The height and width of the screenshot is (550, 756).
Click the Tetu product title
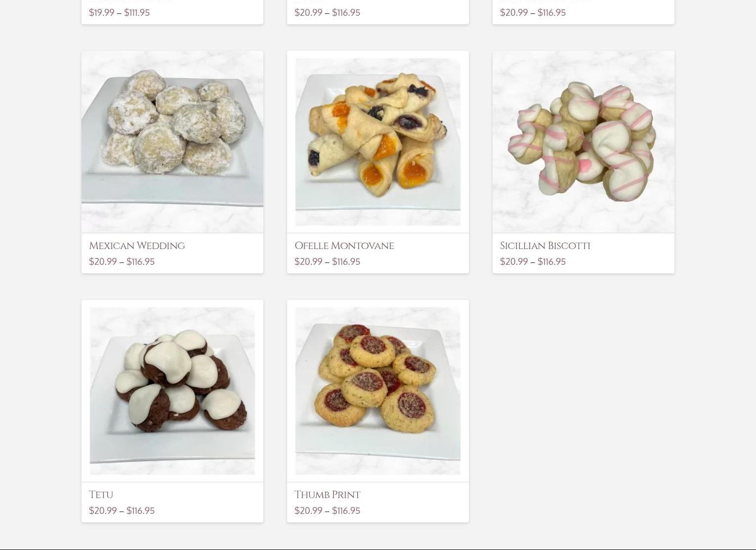coord(101,495)
